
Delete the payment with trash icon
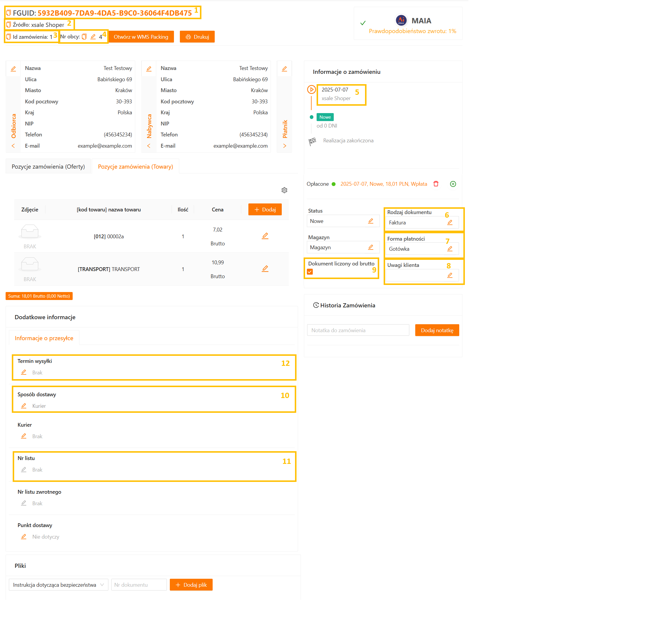point(436,184)
